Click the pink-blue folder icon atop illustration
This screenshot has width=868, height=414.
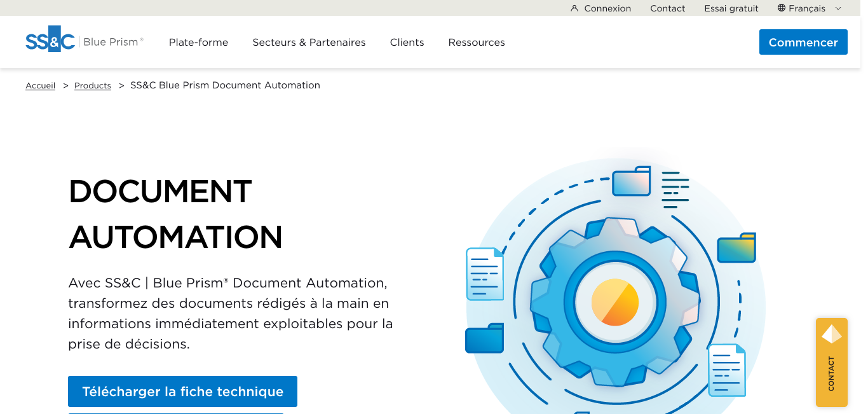632,181
